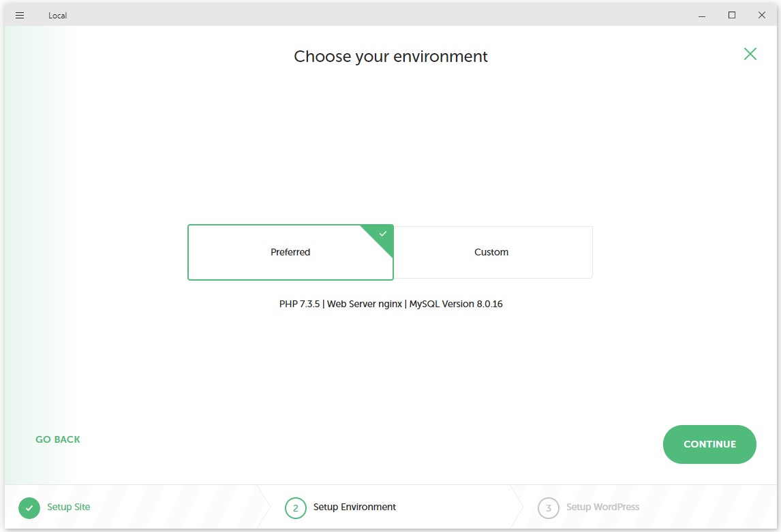Close the wizard using the green X
781x532 pixels.
750,54
